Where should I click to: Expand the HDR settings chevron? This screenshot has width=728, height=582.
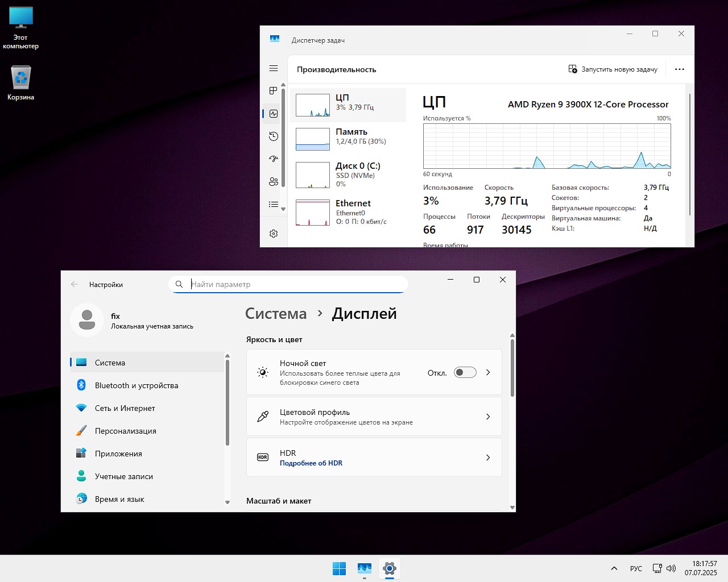[x=488, y=458]
